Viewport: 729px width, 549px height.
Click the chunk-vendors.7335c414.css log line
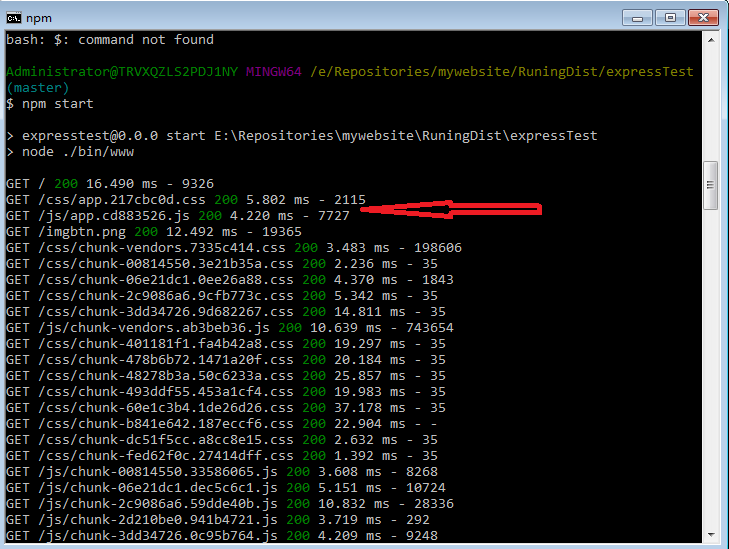point(234,247)
